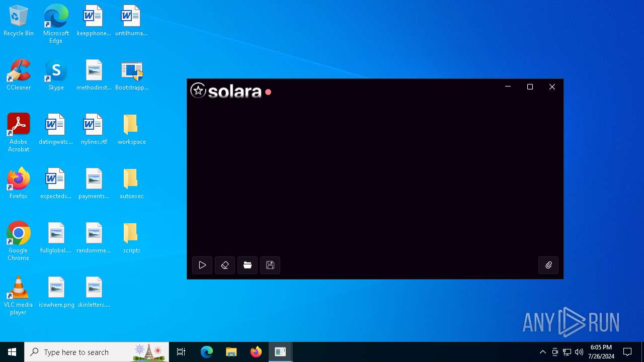The image size is (644, 362).
Task: Select the icewhere.png file
Action: click(x=56, y=293)
